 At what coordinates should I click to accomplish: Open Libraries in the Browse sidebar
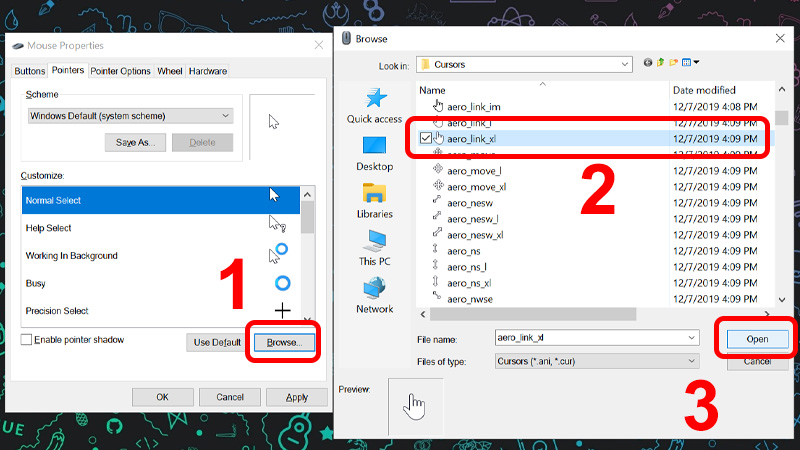coord(374,199)
